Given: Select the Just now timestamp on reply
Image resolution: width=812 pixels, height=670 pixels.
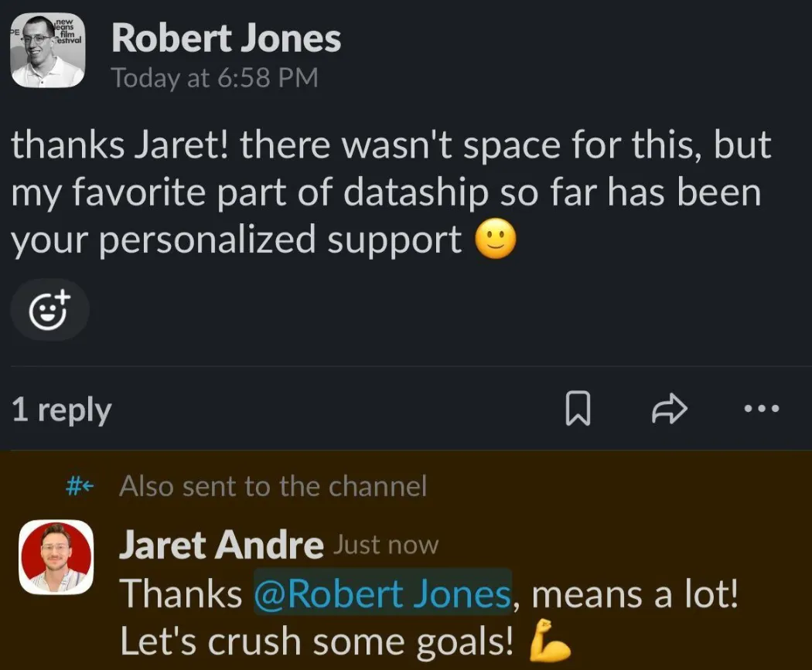Looking at the screenshot, I should (386, 546).
